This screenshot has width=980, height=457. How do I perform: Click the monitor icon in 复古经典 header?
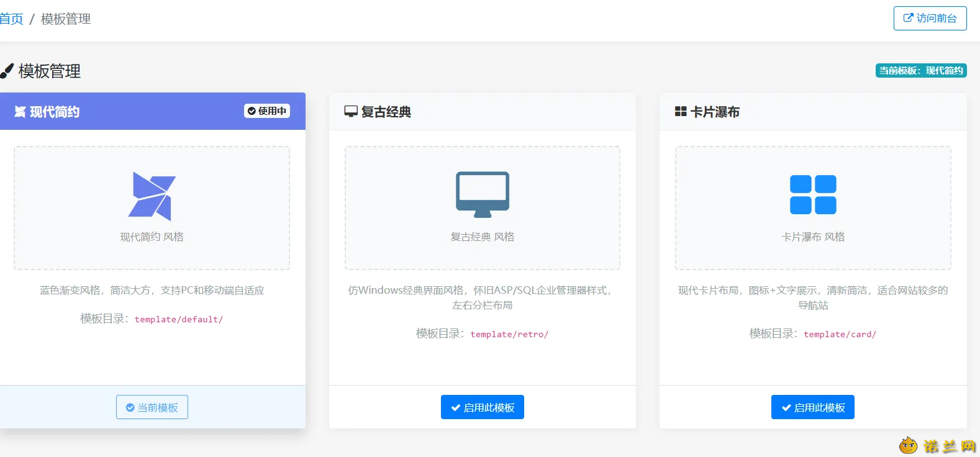point(351,112)
